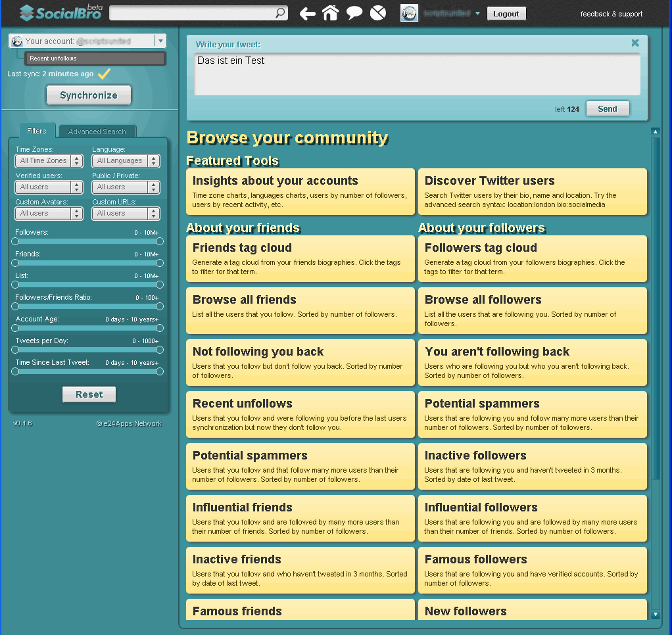Click the scroll down arrow of community list
This screenshot has width=672, height=635.
[x=655, y=615]
